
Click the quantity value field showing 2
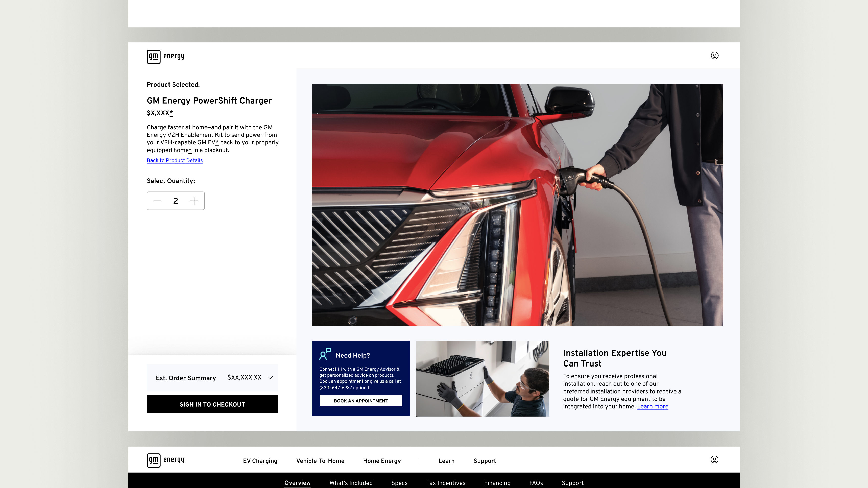click(176, 201)
